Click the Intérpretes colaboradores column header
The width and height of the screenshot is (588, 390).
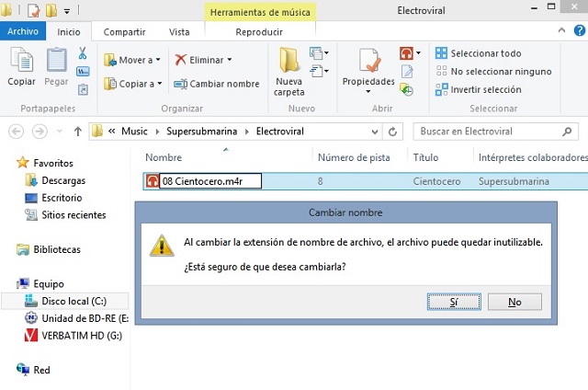pyautogui.click(x=533, y=157)
